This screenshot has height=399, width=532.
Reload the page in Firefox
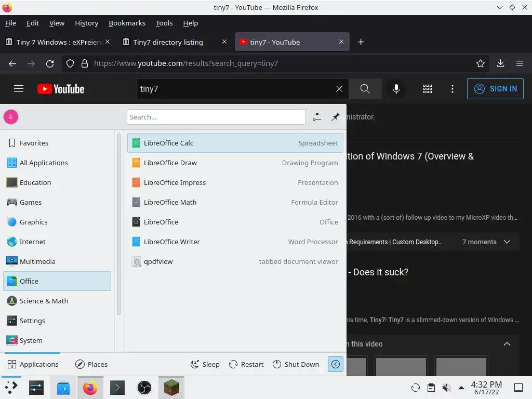coord(50,63)
